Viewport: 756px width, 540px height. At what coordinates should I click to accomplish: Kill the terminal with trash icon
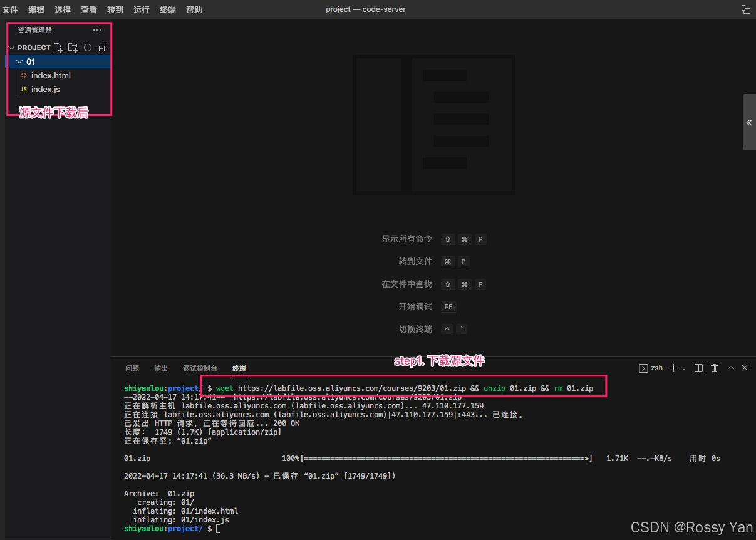715,368
